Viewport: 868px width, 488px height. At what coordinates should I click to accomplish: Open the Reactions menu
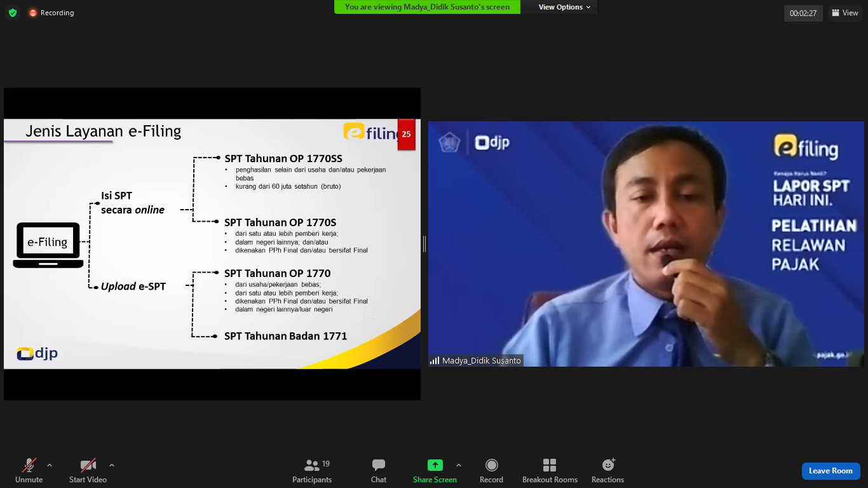[607, 471]
